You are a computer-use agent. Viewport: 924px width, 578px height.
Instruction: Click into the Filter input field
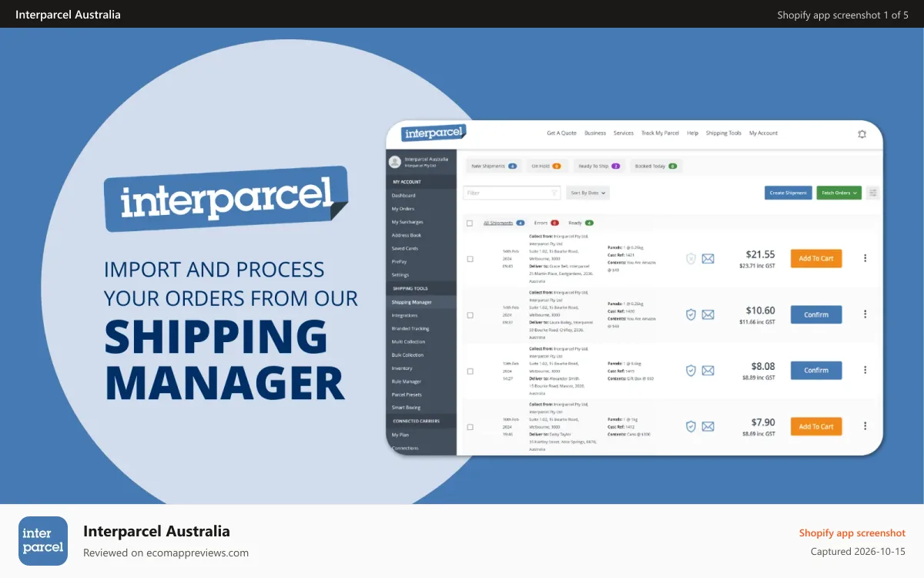click(x=512, y=193)
